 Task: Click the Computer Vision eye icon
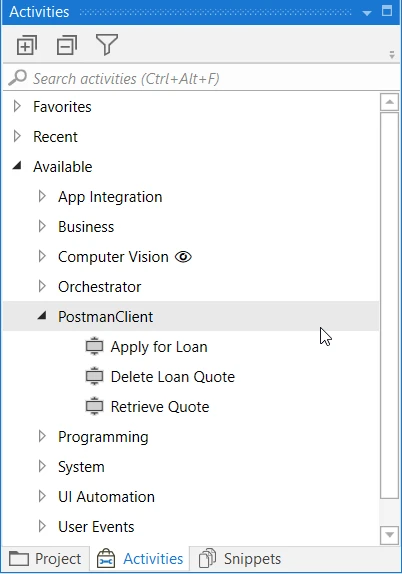[183, 257]
